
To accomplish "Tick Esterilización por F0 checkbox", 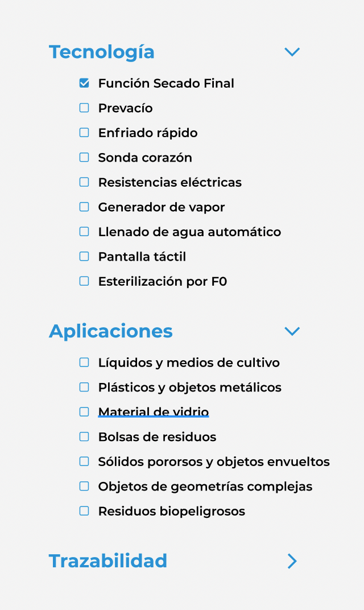I will (84, 281).
